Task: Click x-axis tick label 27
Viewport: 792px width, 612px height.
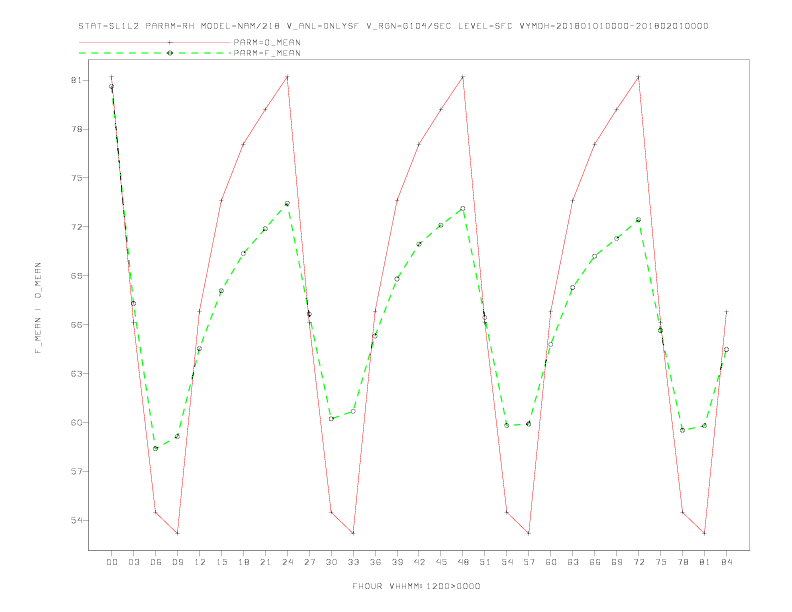Action: tap(309, 562)
